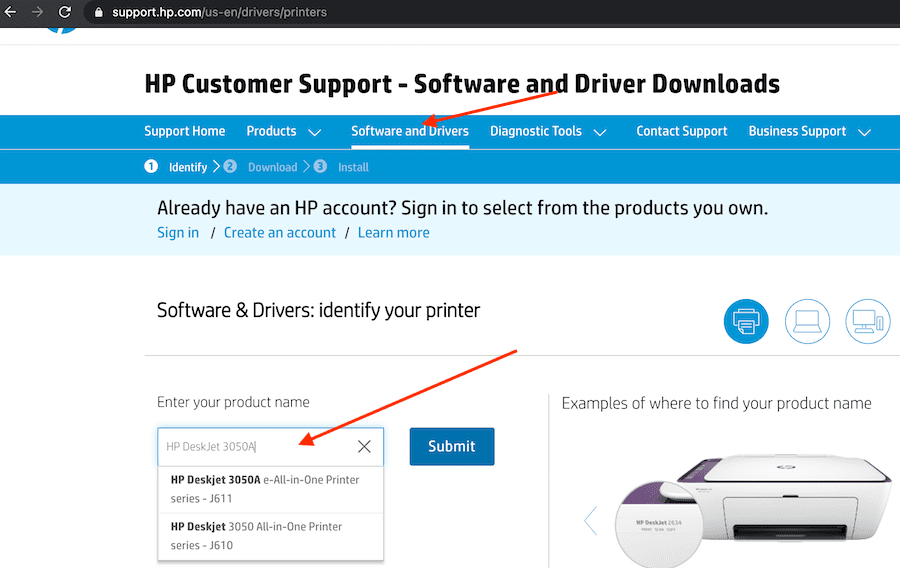Select the printer product type icon

[746, 321]
